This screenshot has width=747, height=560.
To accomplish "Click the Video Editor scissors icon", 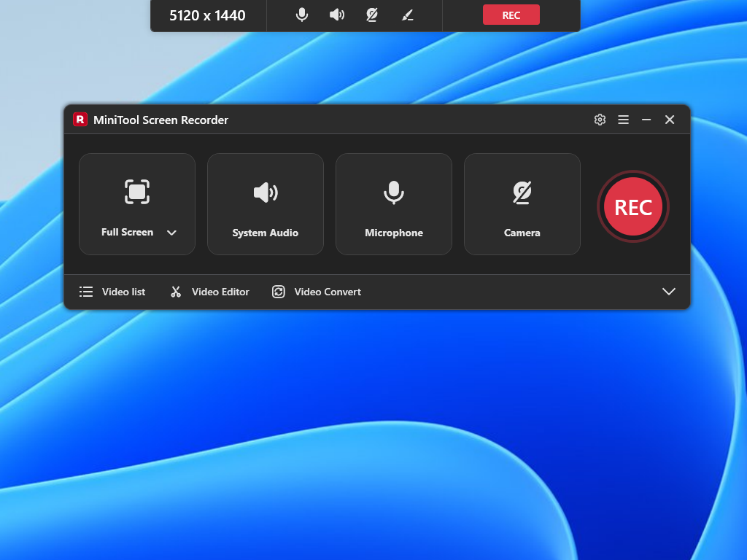I will (x=176, y=292).
